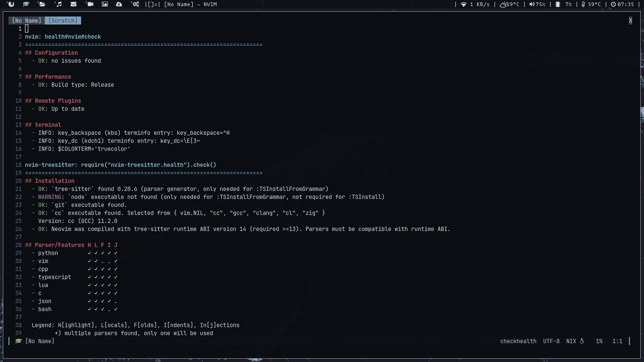This screenshot has width=644, height=362.
Task: Select the [Scratch] tab
Action: point(63,21)
